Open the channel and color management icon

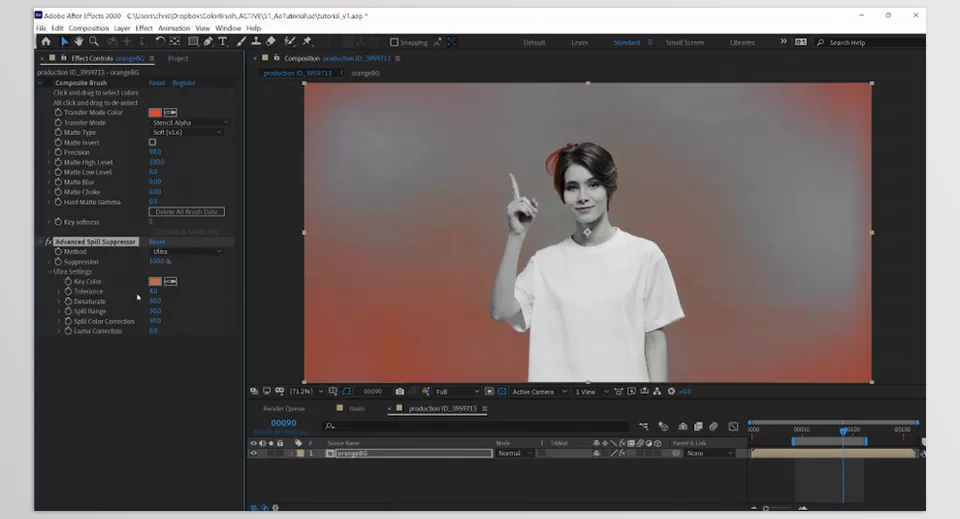(426, 392)
